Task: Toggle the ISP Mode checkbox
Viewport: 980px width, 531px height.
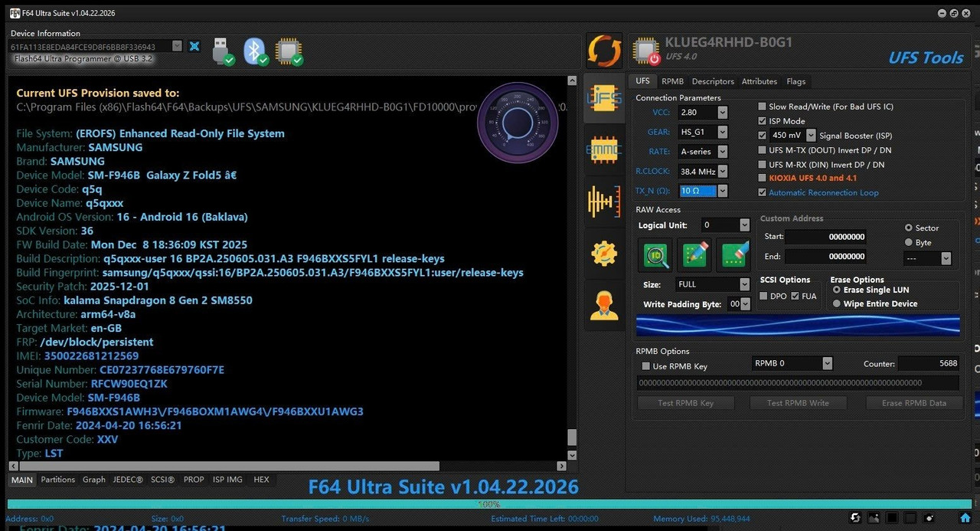Action: coord(763,121)
